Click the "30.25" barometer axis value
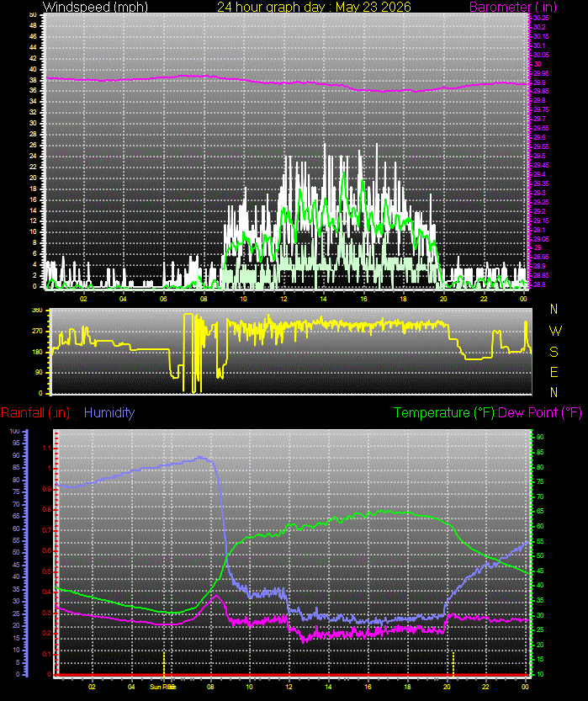The height and width of the screenshot is (701, 588). [541, 18]
